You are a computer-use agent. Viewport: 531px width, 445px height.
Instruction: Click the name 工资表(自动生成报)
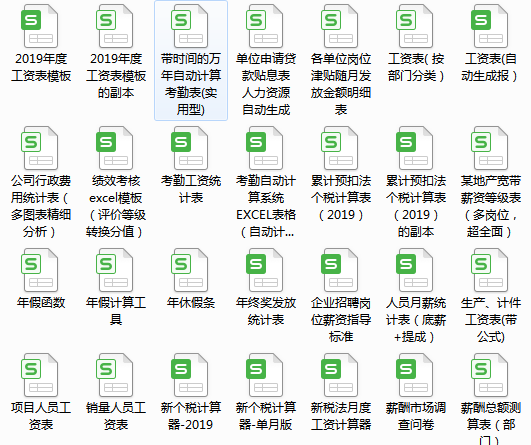[x=491, y=67]
